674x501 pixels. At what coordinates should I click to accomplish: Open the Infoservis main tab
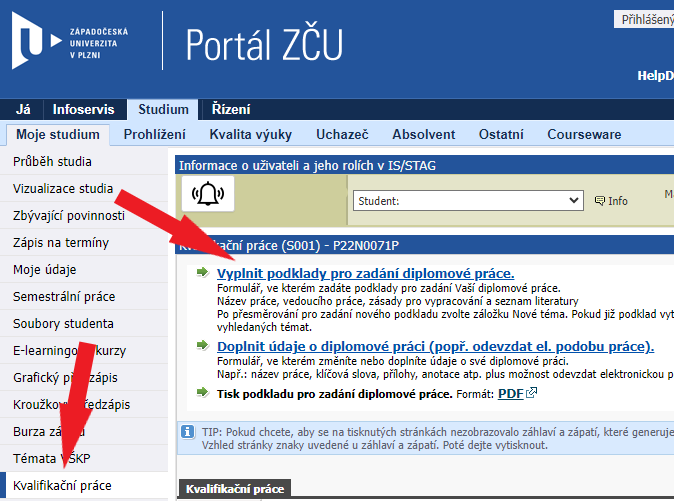tap(83, 110)
